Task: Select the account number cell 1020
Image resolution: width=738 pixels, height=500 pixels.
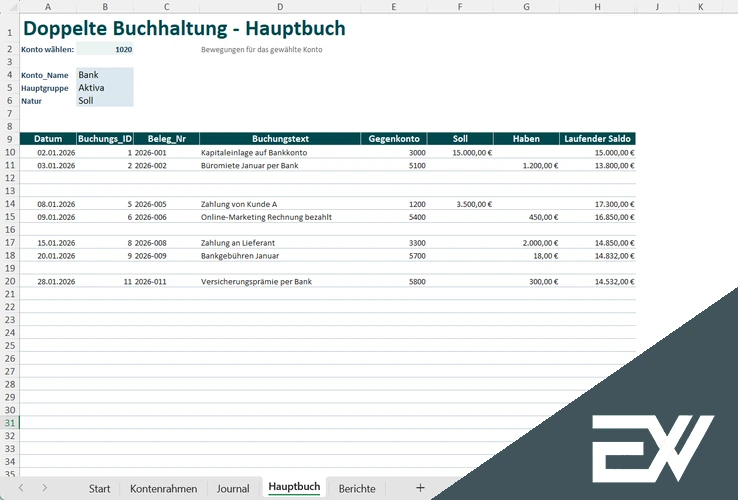Action: click(x=105, y=49)
